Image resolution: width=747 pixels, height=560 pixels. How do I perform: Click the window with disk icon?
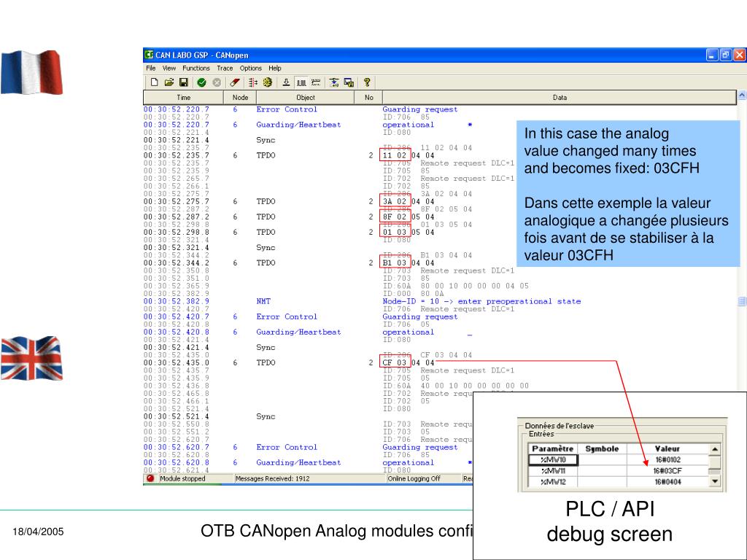(349, 82)
